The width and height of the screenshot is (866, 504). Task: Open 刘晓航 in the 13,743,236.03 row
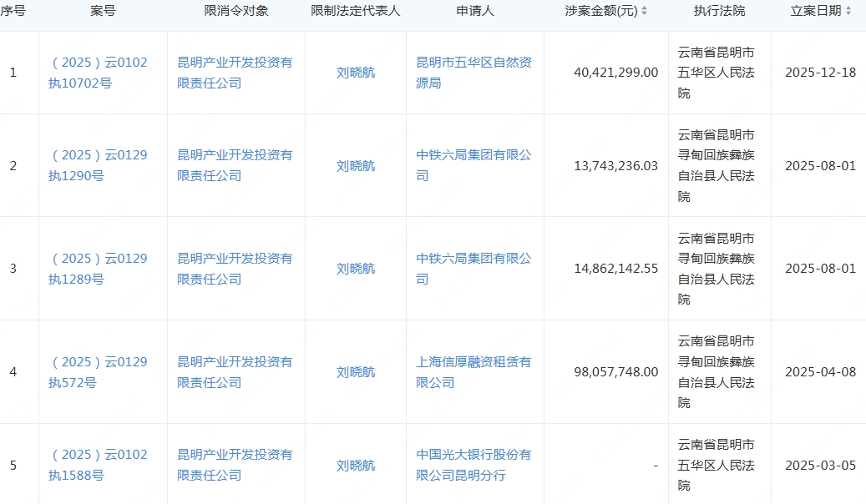[x=356, y=165]
